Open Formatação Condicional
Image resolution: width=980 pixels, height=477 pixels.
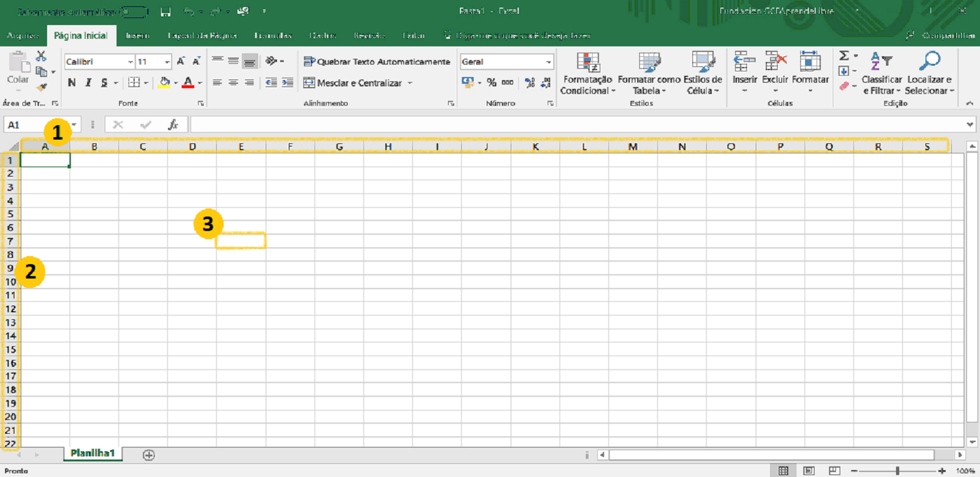(x=588, y=74)
